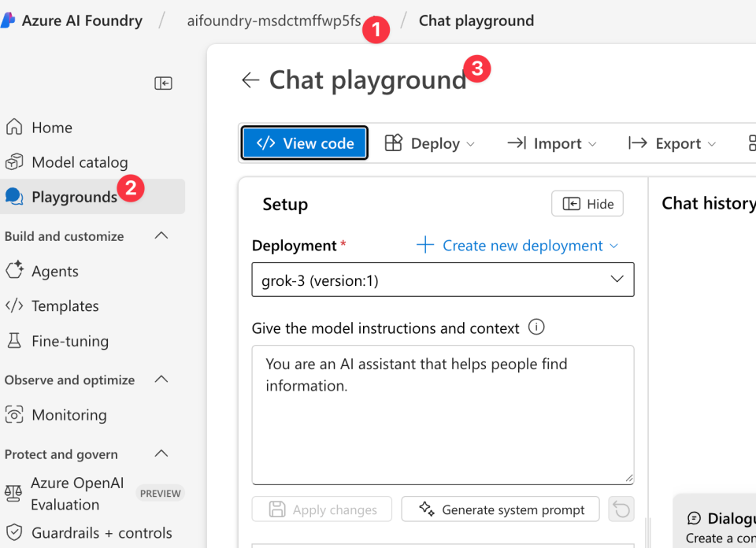Open the Create new deployment chevron menu
The height and width of the screenshot is (548, 756).
point(613,246)
